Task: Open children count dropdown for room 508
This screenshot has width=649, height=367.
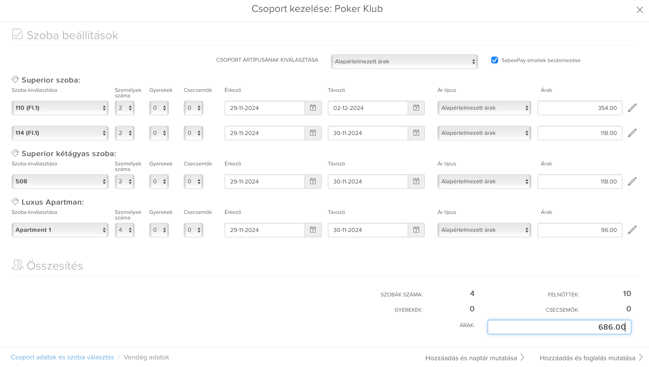Action: (159, 182)
